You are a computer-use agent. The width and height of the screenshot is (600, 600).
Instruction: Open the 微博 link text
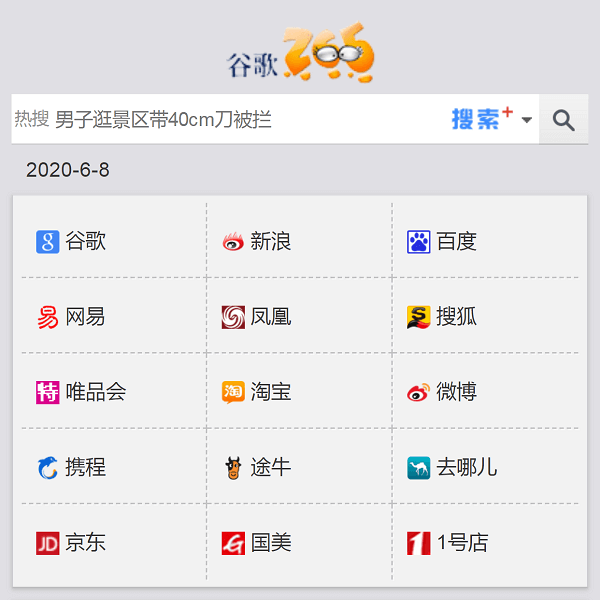[x=457, y=392]
